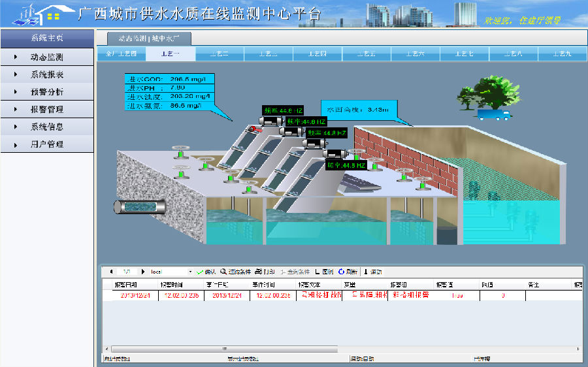Click the 报警管理 sidebar item

[x=47, y=110]
